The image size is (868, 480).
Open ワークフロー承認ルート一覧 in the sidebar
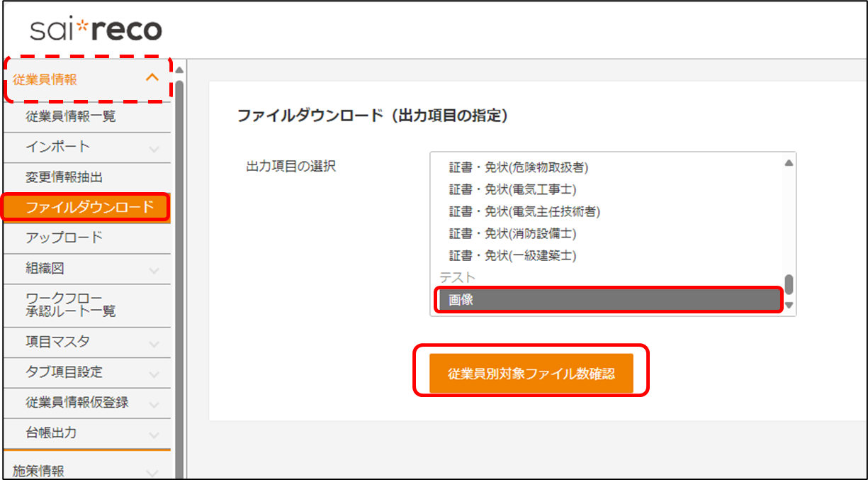tap(71, 304)
